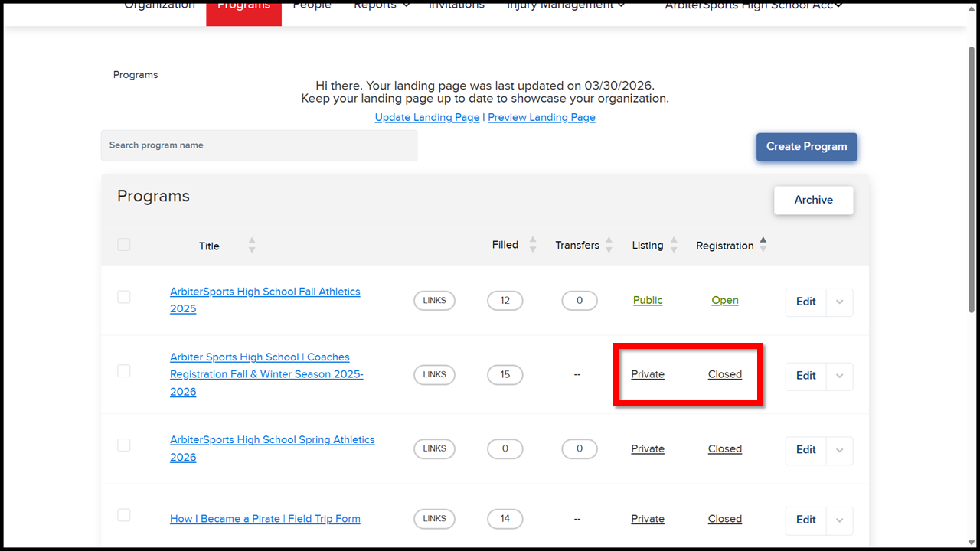The width and height of the screenshot is (980, 551).
Task: Sort the Listing column with its arrows
Action: click(x=674, y=245)
